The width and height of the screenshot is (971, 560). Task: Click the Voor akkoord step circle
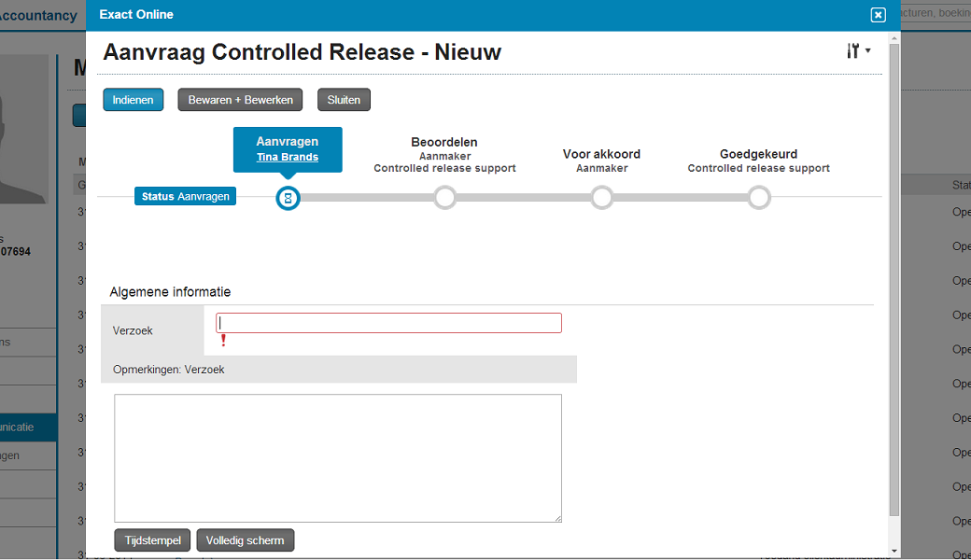coord(602,198)
